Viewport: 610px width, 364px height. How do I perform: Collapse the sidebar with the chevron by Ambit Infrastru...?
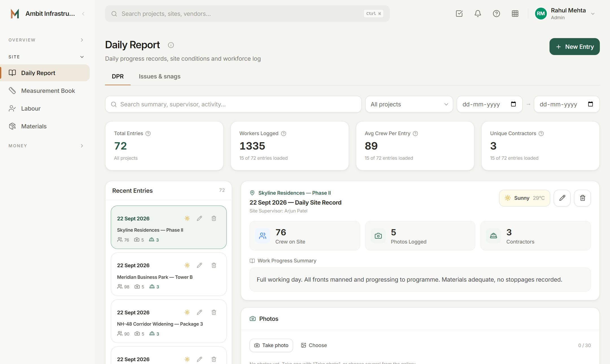click(x=83, y=14)
